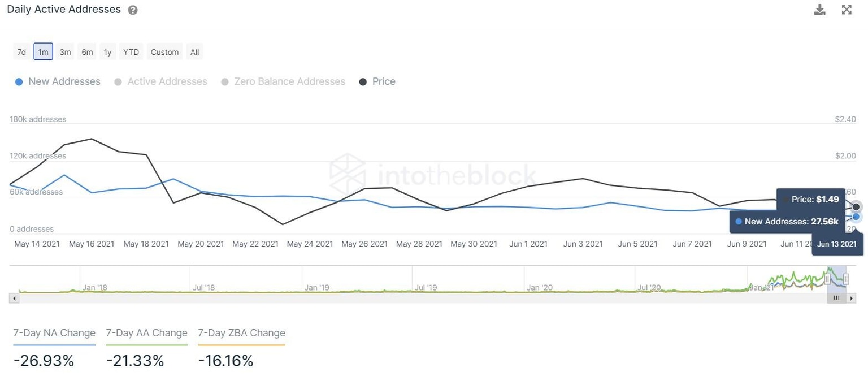Select the All time range
Screen dimensions: 868x389
(194, 51)
